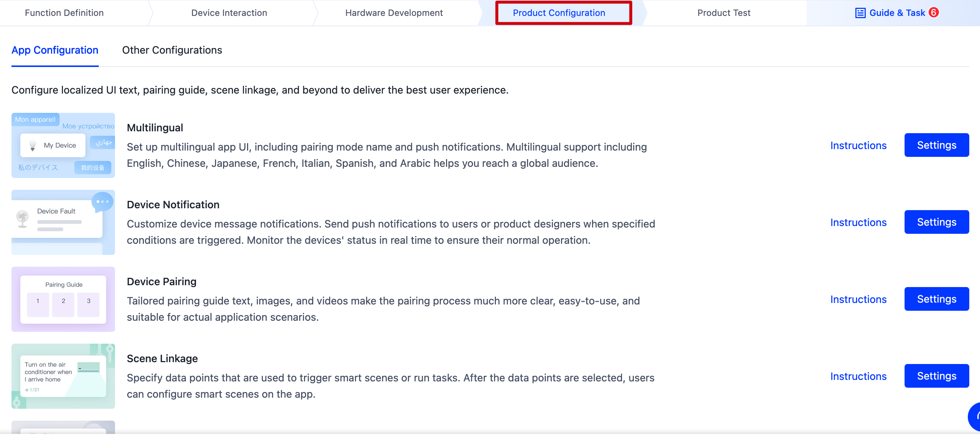Image resolution: width=980 pixels, height=438 pixels.
Task: View Instructions for Multilingual setup
Action: point(859,145)
